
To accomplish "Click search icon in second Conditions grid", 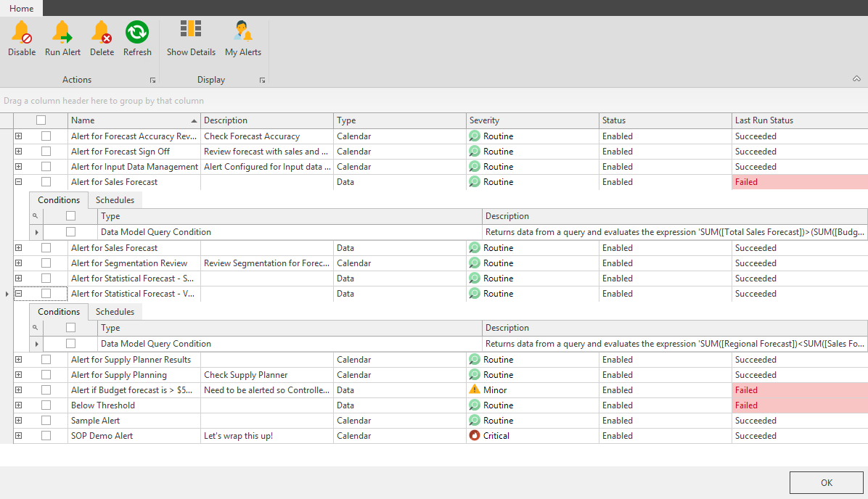I will [x=36, y=328].
